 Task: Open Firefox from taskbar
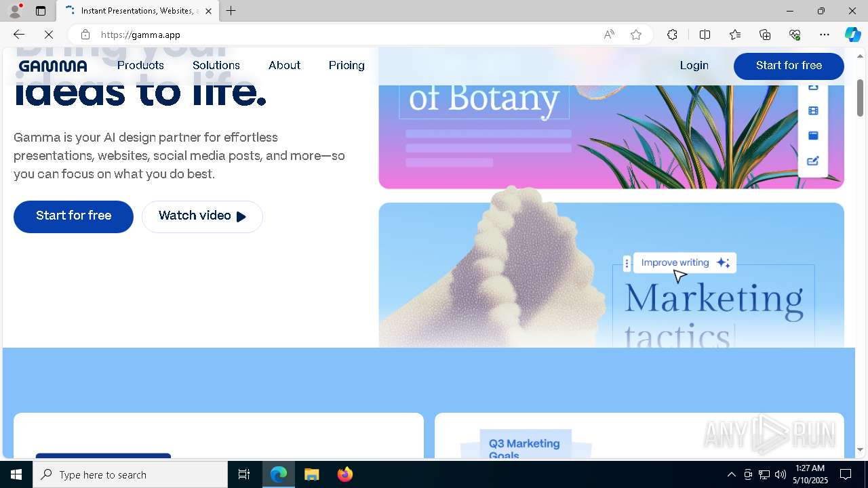click(x=345, y=474)
